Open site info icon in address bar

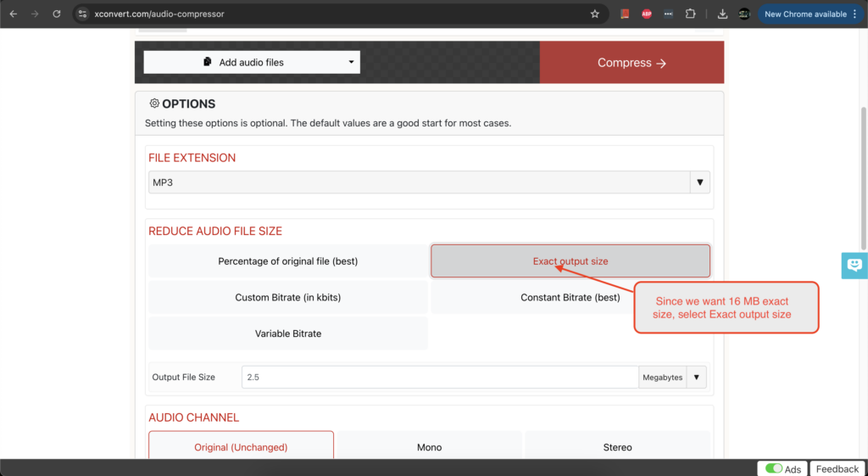[82, 14]
